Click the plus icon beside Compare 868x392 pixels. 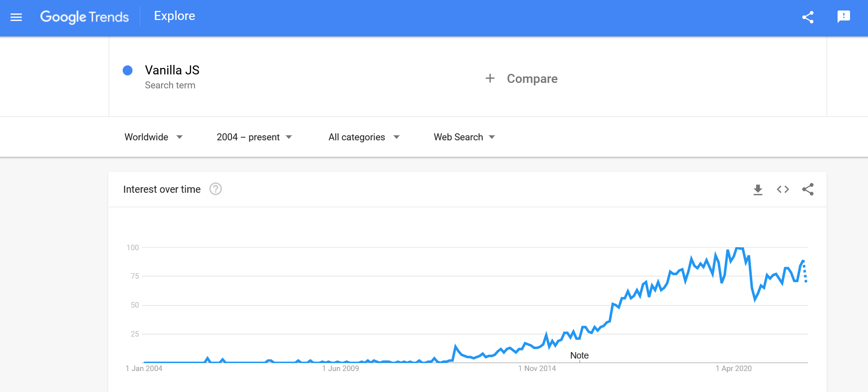coord(490,78)
